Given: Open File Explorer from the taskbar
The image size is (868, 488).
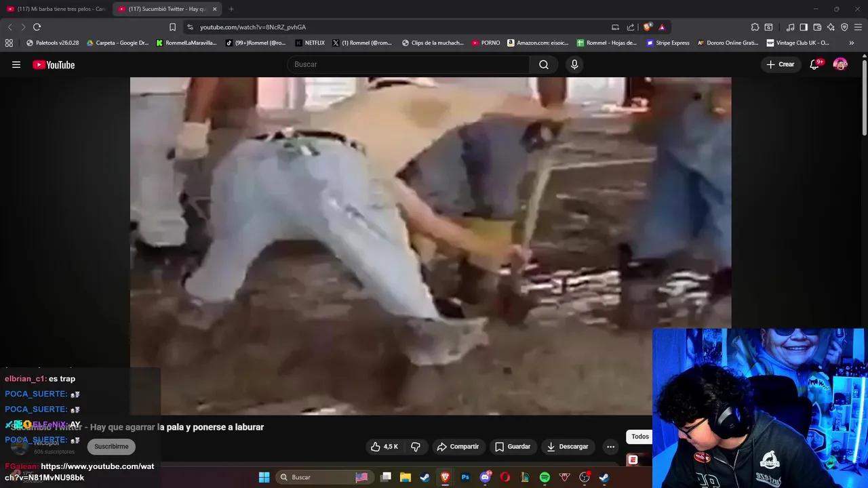Looking at the screenshot, I should click(x=406, y=477).
